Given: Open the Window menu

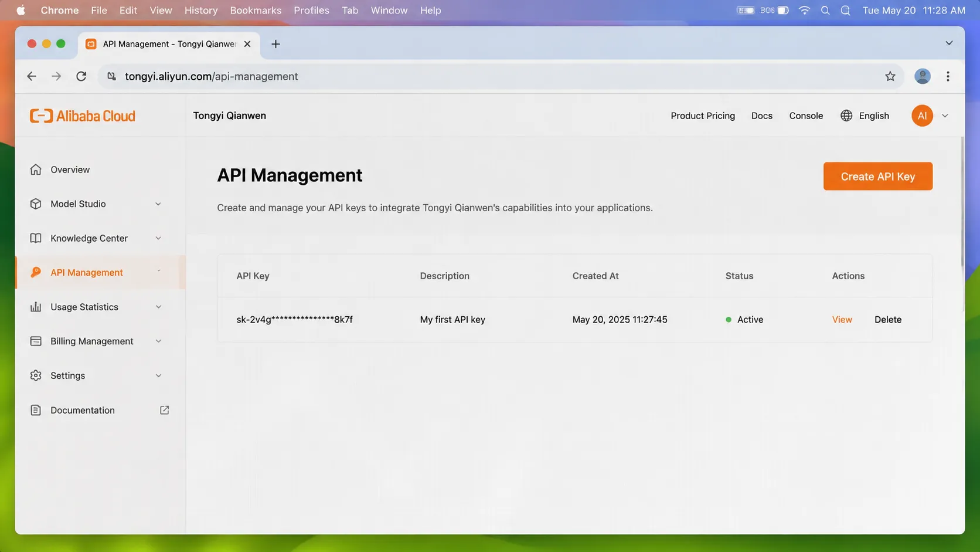Looking at the screenshot, I should tap(389, 11).
